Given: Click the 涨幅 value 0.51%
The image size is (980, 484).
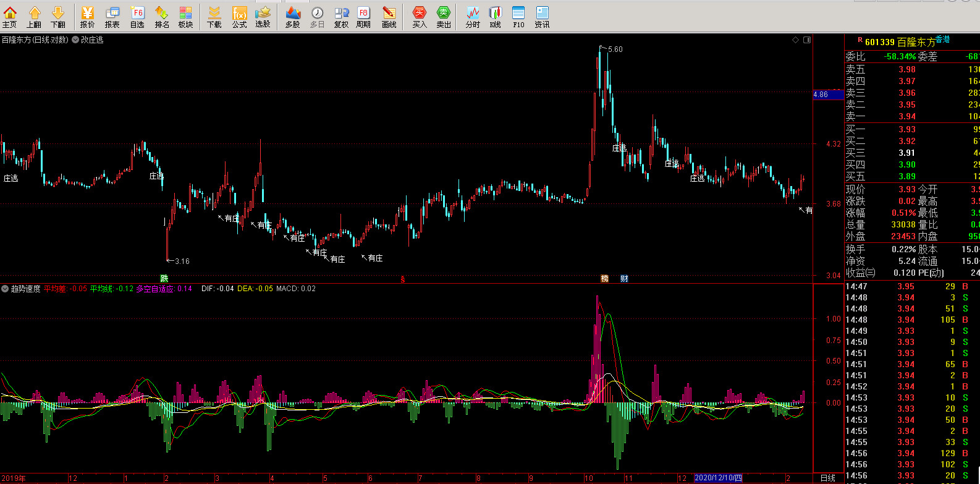Looking at the screenshot, I should click(904, 213).
